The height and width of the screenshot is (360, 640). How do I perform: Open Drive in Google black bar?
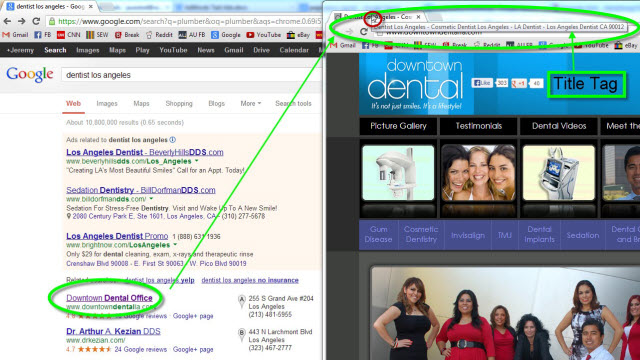261,50
